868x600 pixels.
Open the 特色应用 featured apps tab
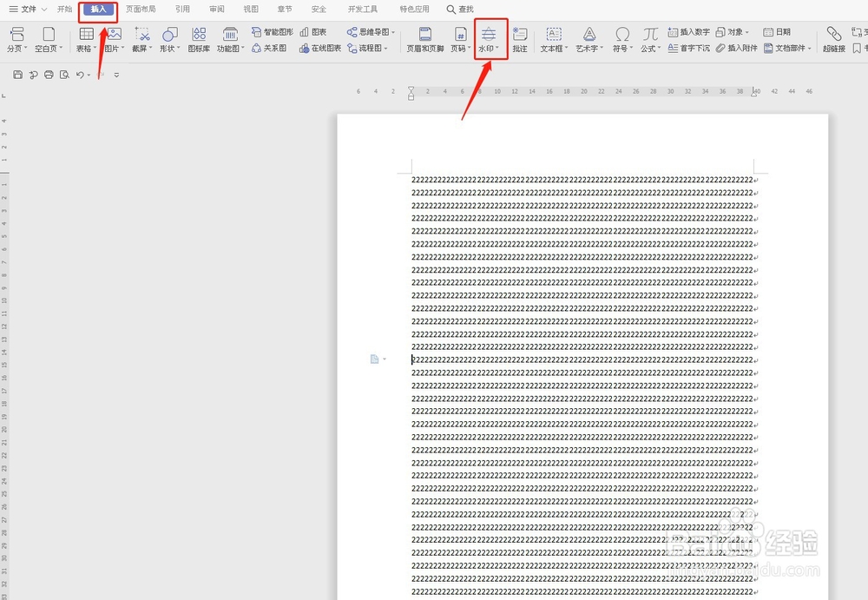[x=414, y=10]
